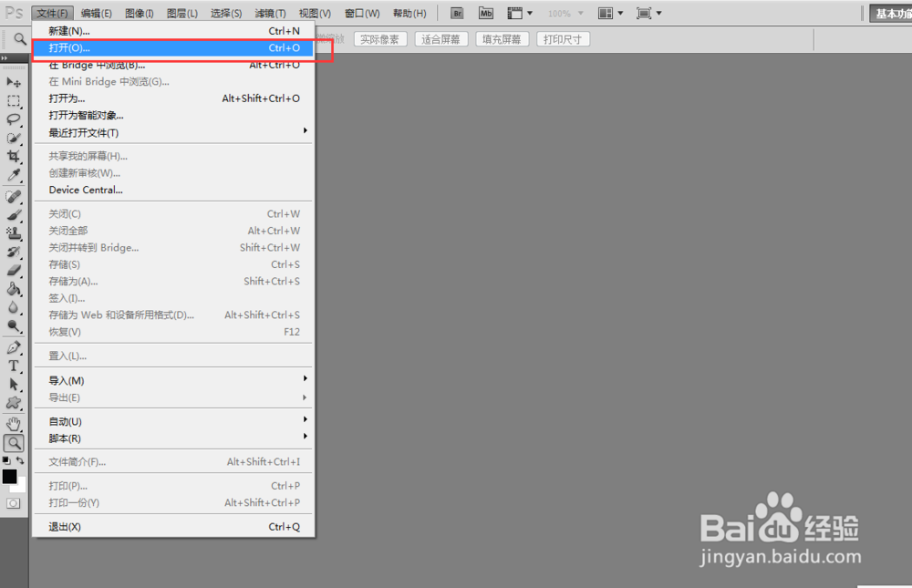Select the Eraser tool
This screenshot has width=912, height=588.
pos(14,271)
